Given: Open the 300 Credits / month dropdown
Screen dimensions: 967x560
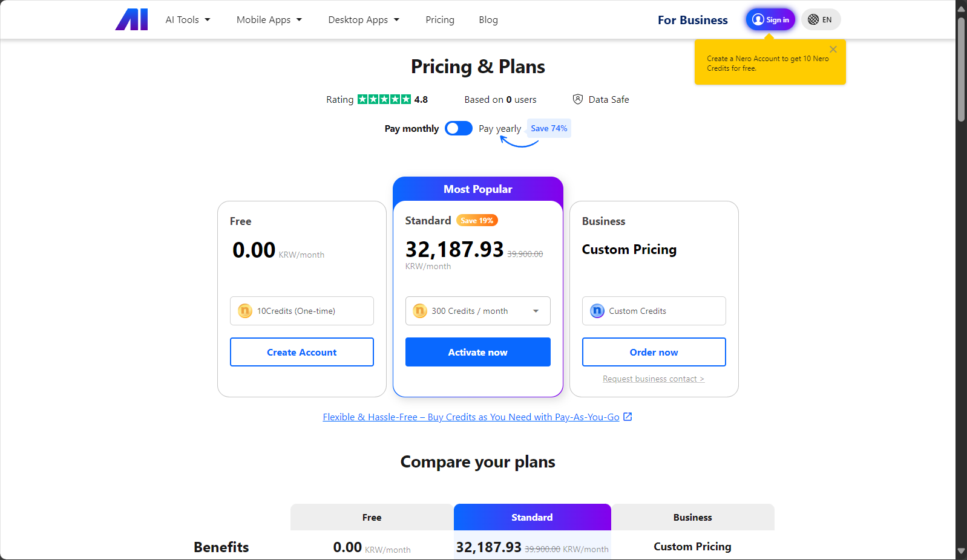Looking at the screenshot, I should [x=478, y=311].
